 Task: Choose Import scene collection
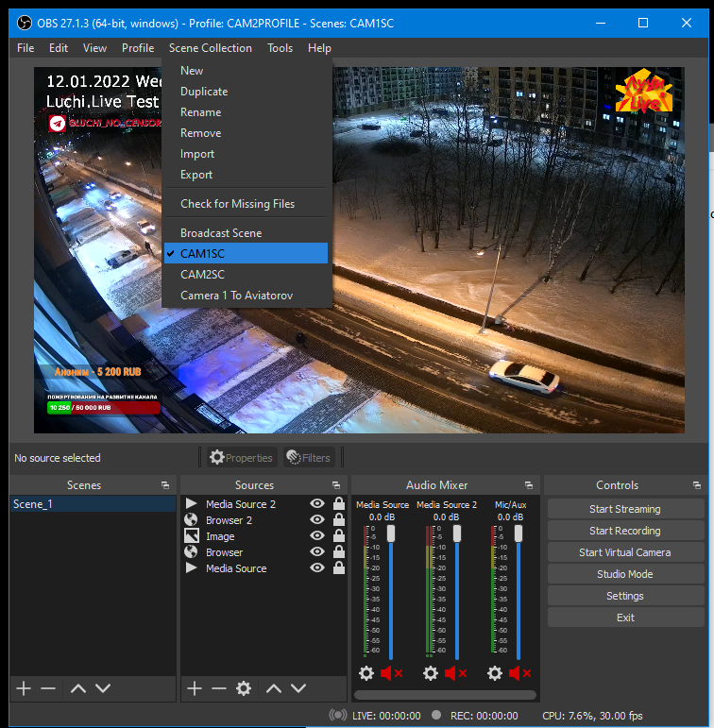[246, 154]
